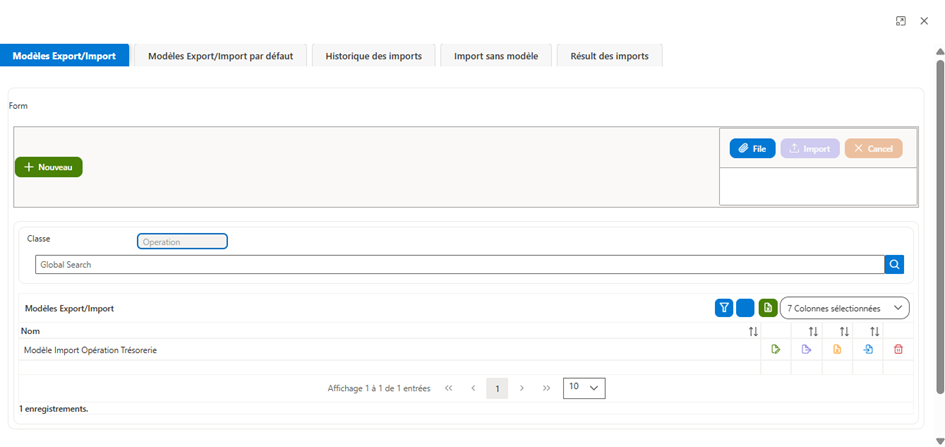
Task: Click the Classe label
Action: point(39,239)
